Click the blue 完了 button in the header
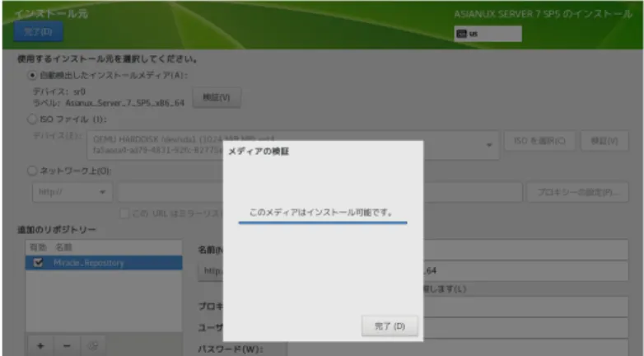644x356 pixels. pyautogui.click(x=38, y=31)
